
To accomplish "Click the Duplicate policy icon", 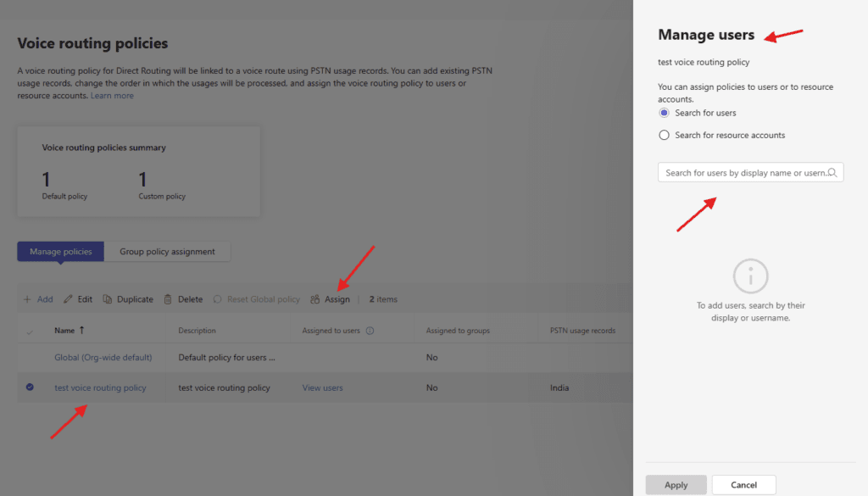I will coord(108,299).
